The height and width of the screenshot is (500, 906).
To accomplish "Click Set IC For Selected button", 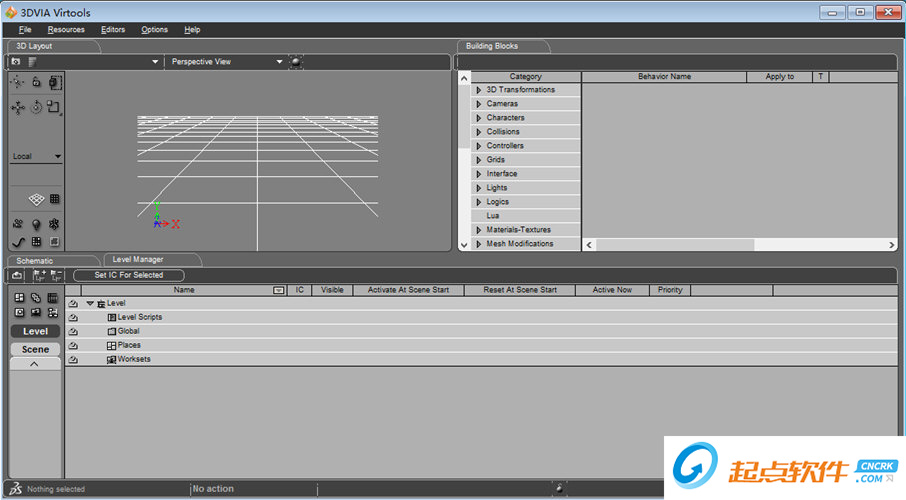I will (129, 275).
